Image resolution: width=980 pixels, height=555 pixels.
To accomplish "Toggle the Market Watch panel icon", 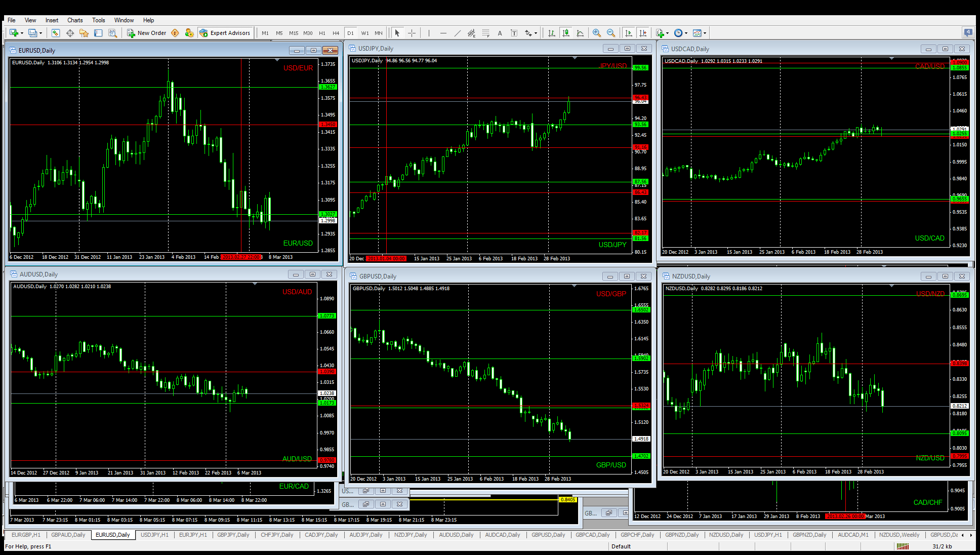I will coord(56,33).
